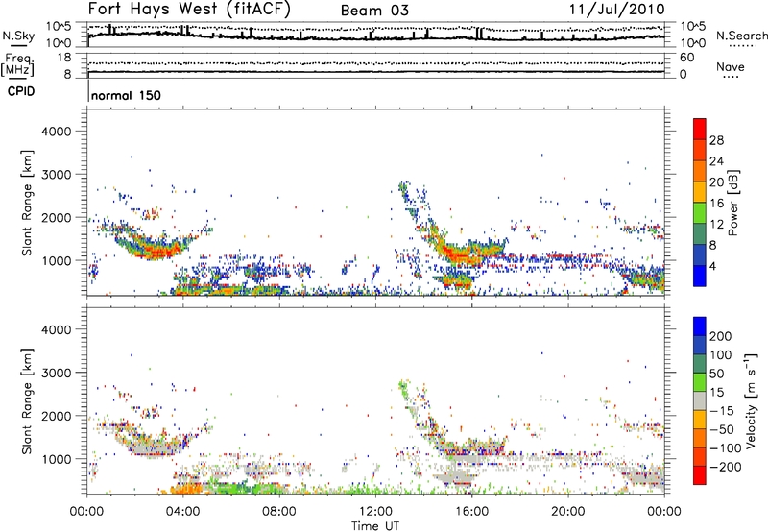Viewport: 768px width, 532px height.
Task: Click the '100' velocity colorbar value
Action: pyautogui.click(x=721, y=355)
